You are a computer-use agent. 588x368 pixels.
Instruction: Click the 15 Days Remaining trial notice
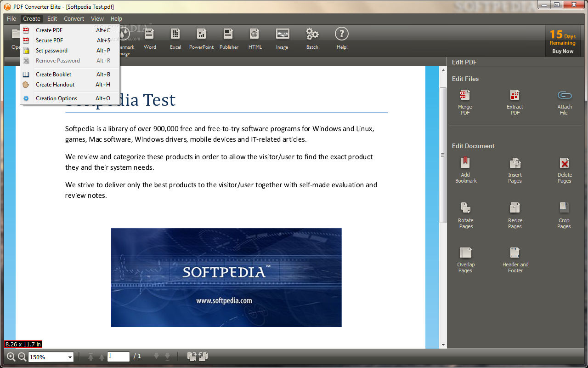(563, 38)
